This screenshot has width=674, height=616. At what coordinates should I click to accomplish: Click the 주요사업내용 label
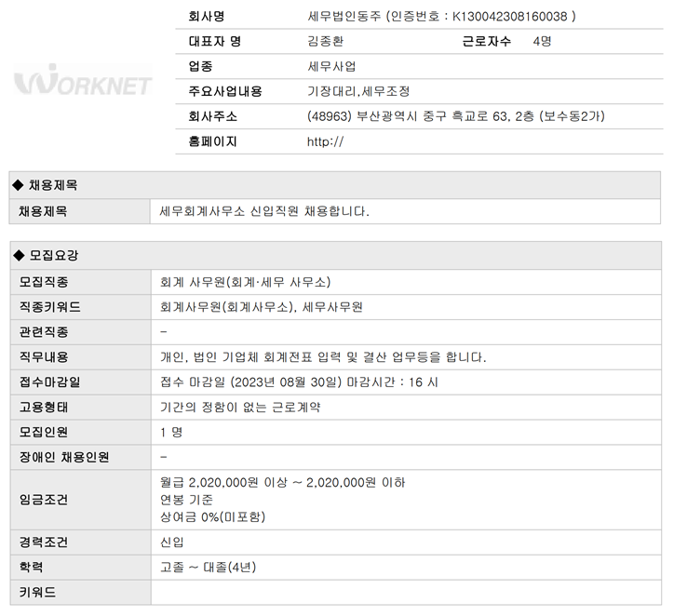point(224,91)
